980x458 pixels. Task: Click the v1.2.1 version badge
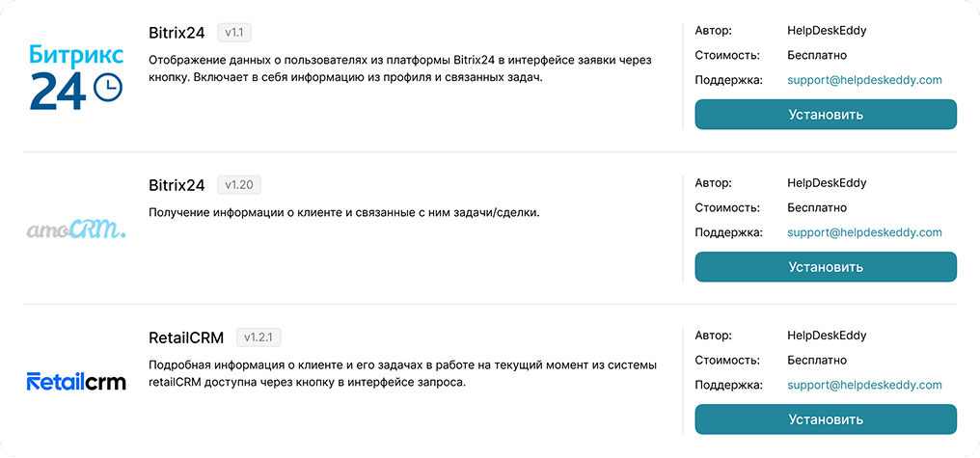pyautogui.click(x=259, y=337)
